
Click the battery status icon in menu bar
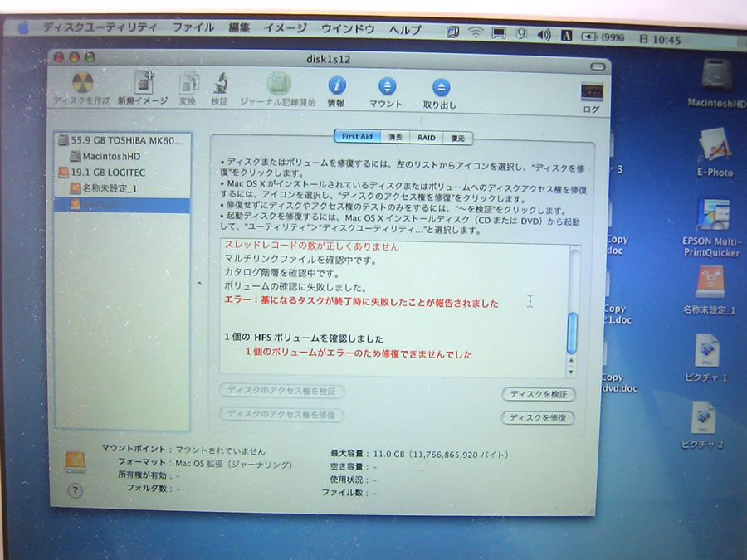(588, 37)
